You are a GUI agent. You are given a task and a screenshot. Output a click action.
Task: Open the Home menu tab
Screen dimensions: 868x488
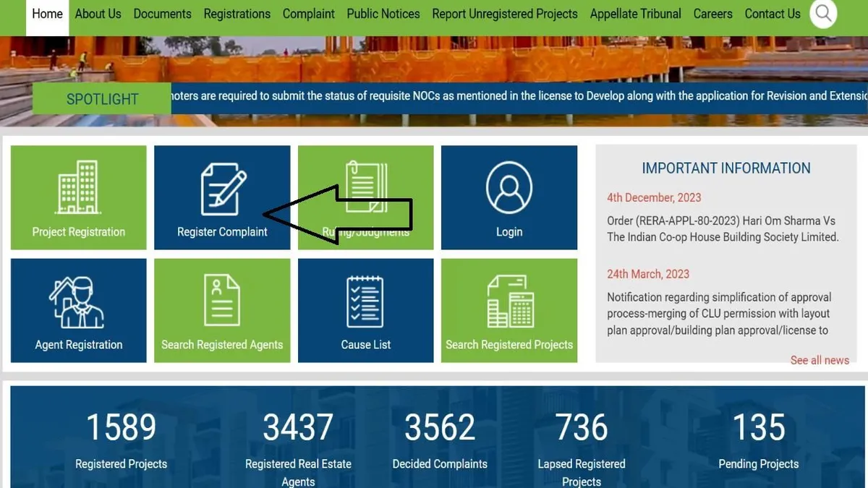coord(47,14)
